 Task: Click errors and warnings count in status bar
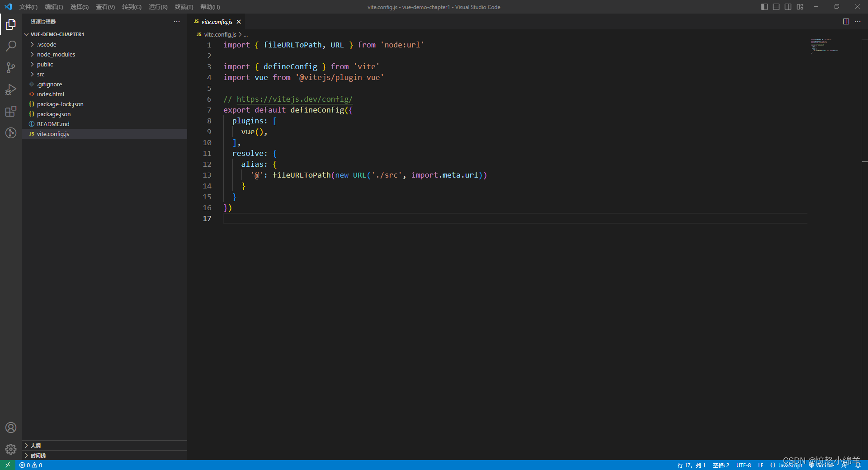31,465
